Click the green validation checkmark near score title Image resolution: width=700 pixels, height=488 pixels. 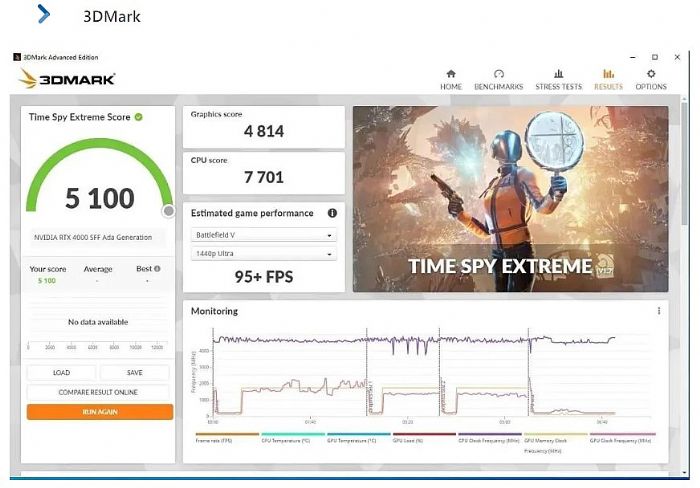138,117
